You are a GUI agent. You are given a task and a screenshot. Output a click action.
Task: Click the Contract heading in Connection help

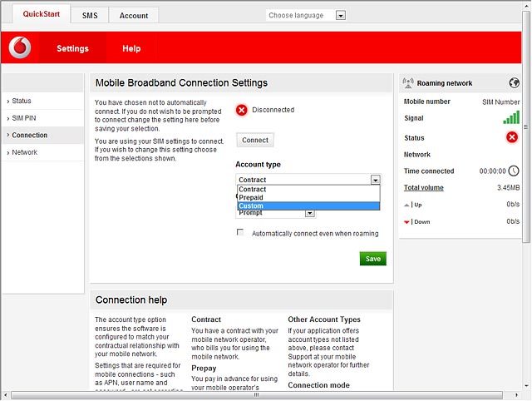[x=206, y=319]
